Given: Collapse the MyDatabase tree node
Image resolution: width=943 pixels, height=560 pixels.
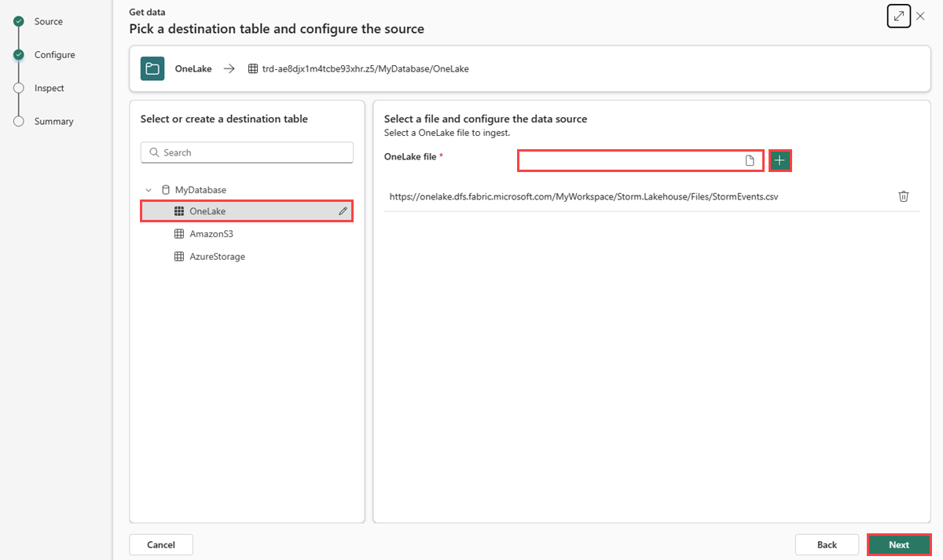Looking at the screenshot, I should (x=149, y=190).
